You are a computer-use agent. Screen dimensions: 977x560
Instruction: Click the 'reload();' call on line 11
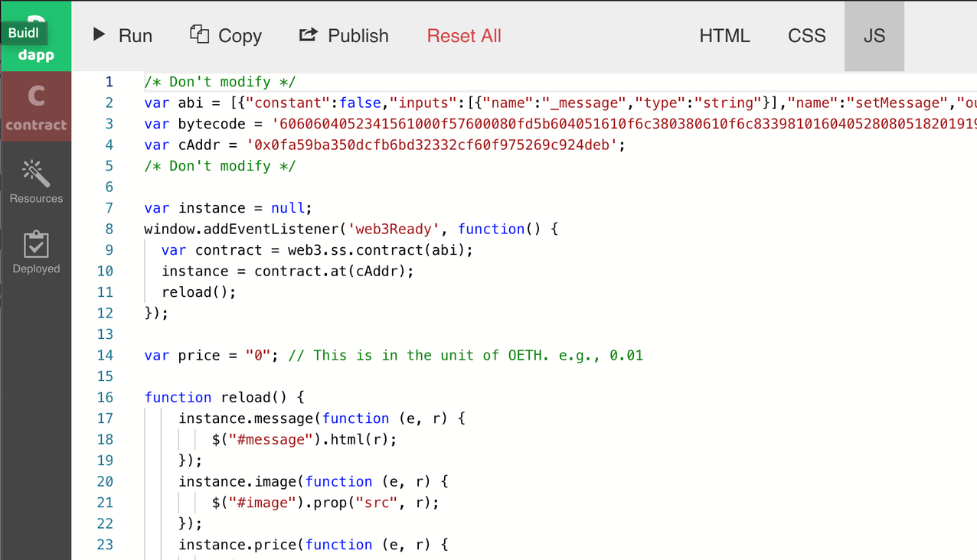point(199,292)
